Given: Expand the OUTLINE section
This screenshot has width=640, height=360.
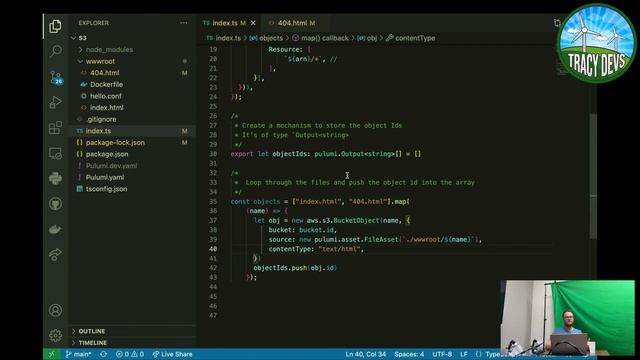Looking at the screenshot, I should click(x=92, y=331).
